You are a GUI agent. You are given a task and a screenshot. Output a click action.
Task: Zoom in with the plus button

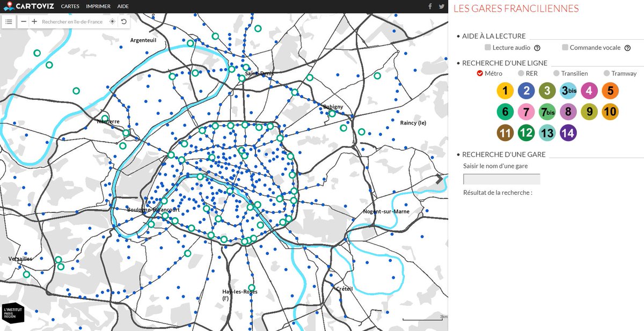point(34,21)
